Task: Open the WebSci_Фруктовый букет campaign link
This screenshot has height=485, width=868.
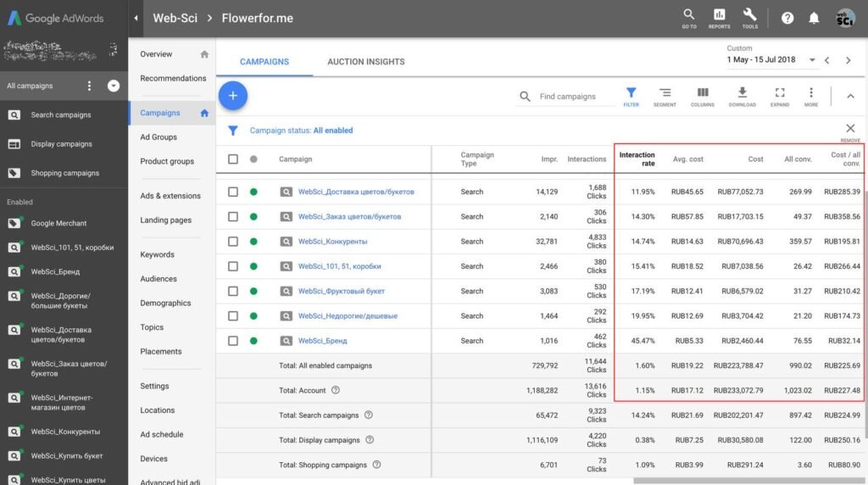Action: pos(341,291)
